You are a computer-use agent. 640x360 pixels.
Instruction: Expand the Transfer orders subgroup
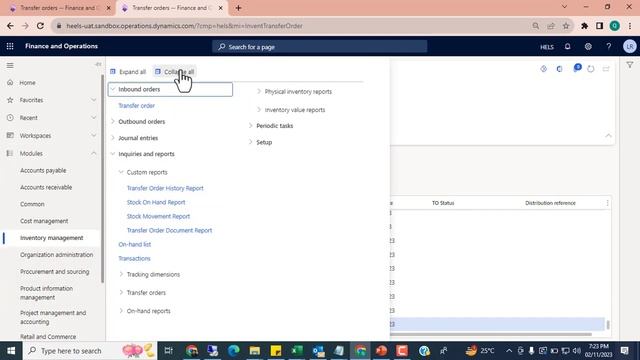click(x=121, y=293)
